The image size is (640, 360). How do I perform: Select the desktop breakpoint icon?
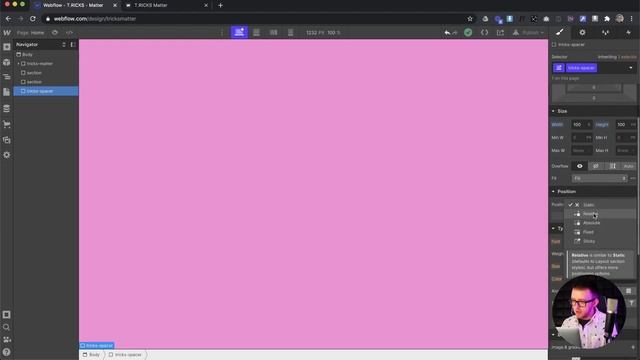pos(239,32)
